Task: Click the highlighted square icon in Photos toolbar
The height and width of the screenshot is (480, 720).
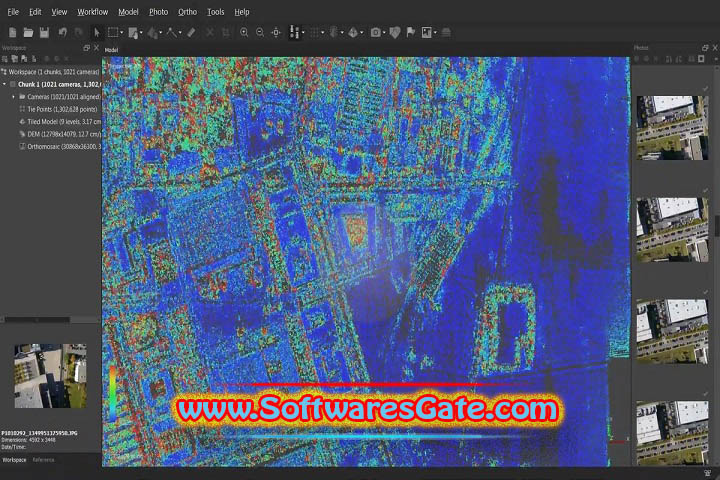Action: click(x=701, y=59)
